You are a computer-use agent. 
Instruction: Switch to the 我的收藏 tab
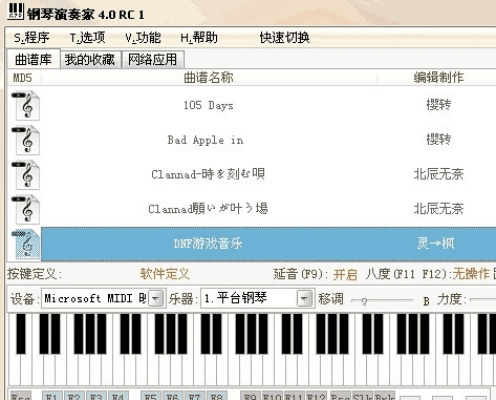point(90,59)
